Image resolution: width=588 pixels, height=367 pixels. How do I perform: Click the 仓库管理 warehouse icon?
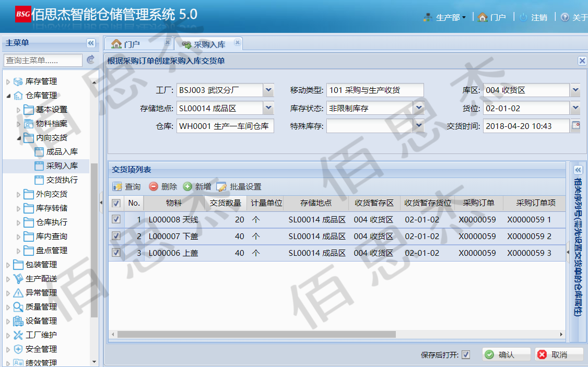click(x=18, y=96)
